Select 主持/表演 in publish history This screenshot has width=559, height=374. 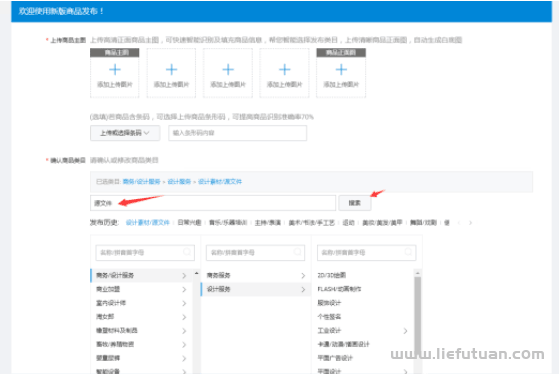[x=268, y=222]
